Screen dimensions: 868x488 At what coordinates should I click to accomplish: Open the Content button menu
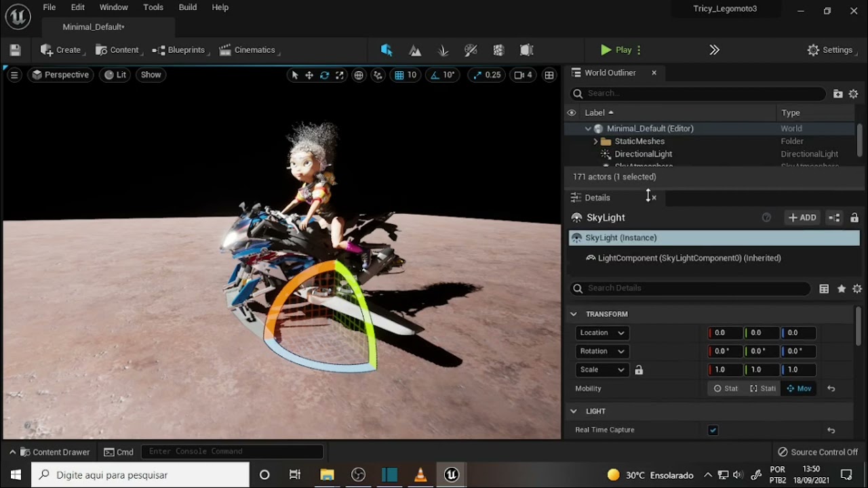118,50
